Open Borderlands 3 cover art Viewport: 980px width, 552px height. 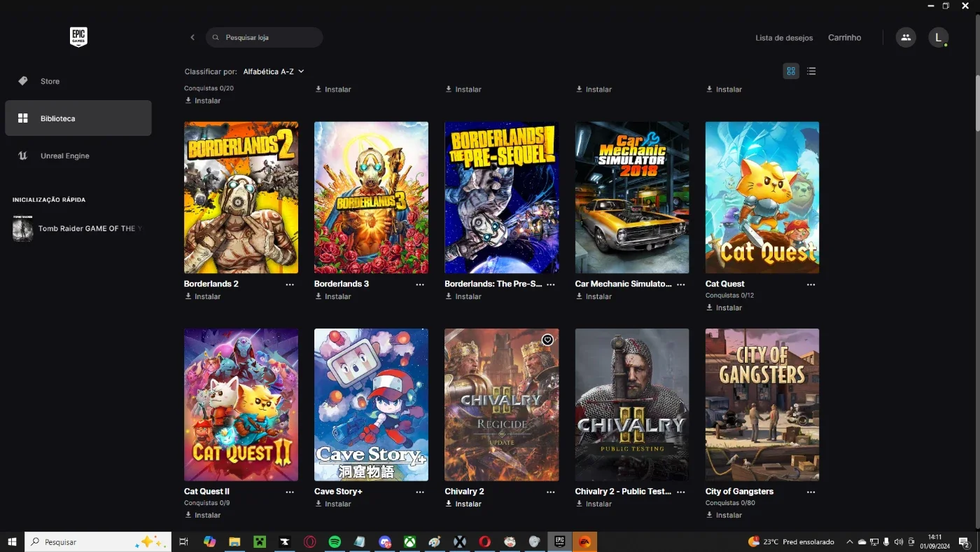(x=371, y=198)
